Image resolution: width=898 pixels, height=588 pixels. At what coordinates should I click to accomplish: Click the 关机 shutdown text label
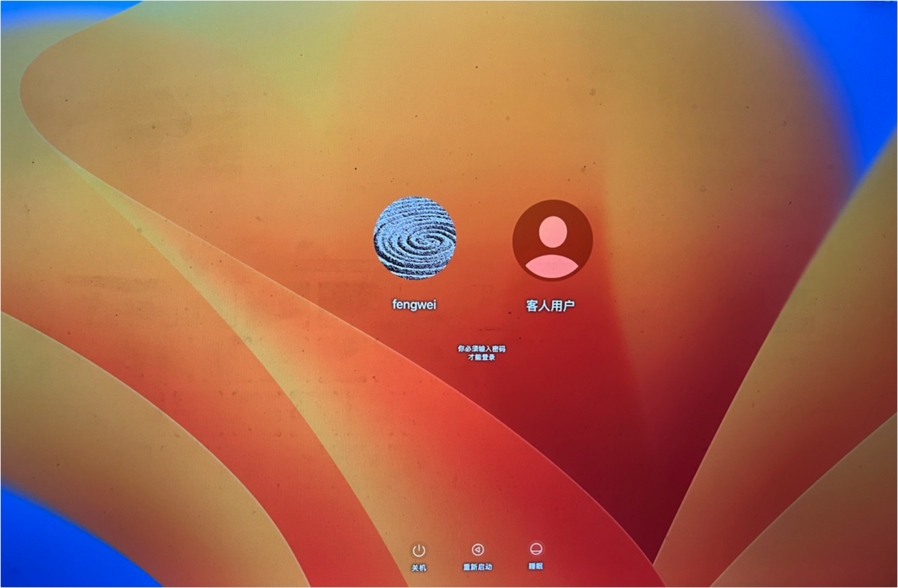tap(418, 568)
